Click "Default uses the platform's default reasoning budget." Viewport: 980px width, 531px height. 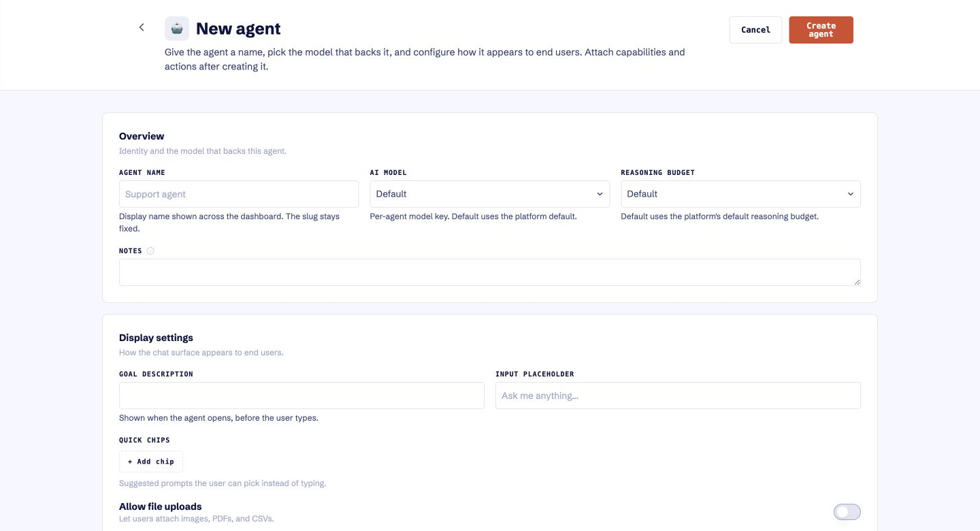tap(720, 216)
